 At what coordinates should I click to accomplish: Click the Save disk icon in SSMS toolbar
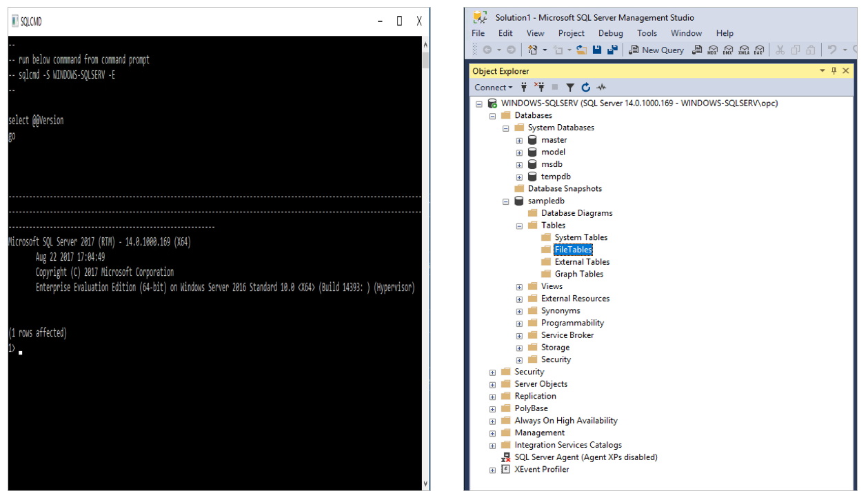(x=597, y=50)
